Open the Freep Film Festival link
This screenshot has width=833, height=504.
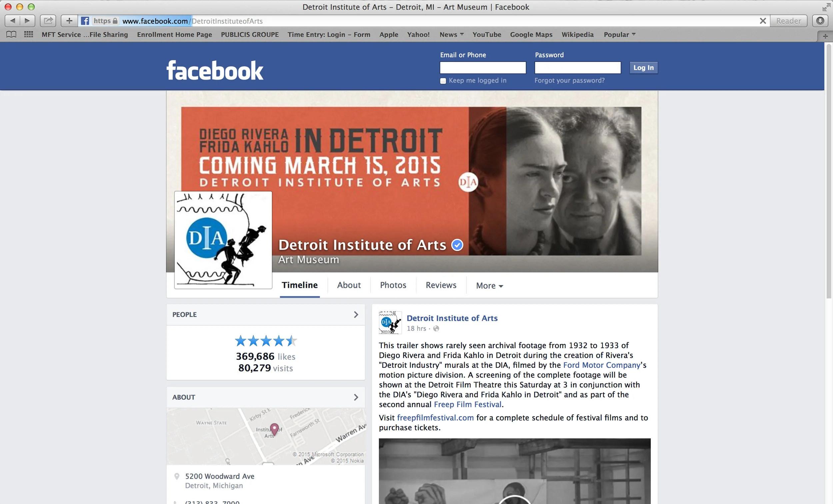pyautogui.click(x=467, y=404)
